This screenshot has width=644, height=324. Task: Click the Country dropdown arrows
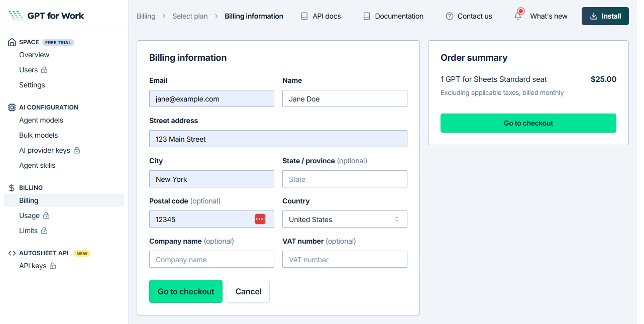pyautogui.click(x=397, y=219)
